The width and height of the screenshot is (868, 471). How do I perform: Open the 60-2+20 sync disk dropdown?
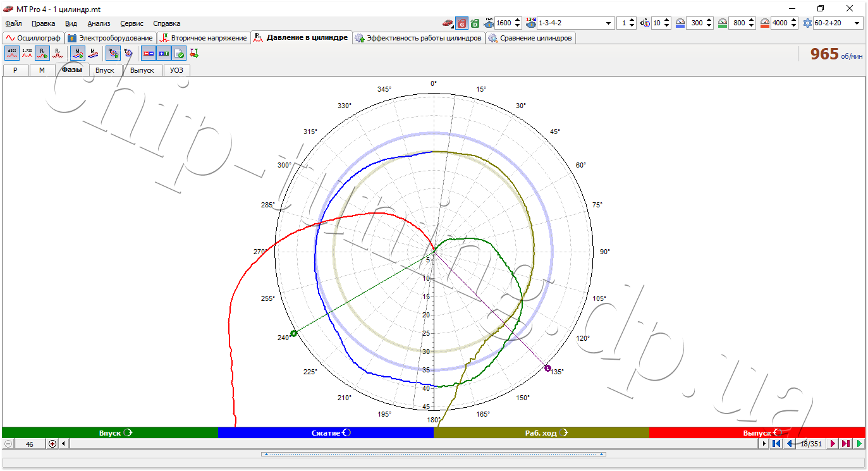(838, 23)
